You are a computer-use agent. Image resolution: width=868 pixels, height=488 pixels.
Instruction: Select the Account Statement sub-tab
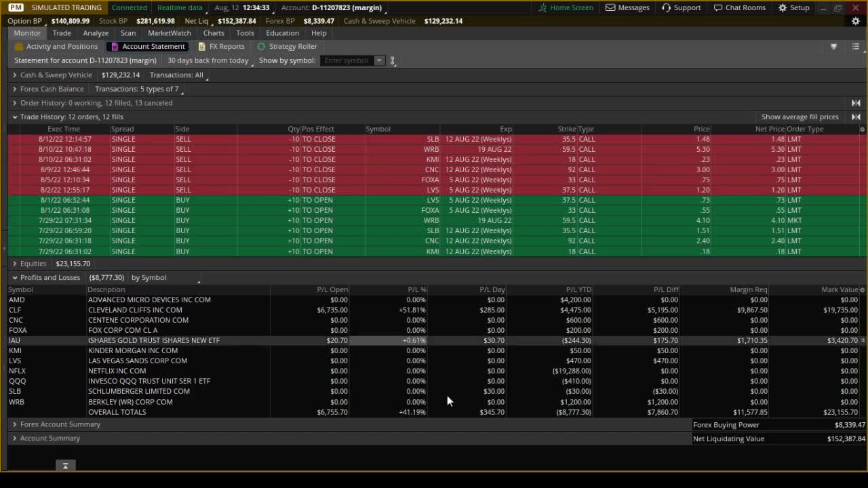(147, 46)
